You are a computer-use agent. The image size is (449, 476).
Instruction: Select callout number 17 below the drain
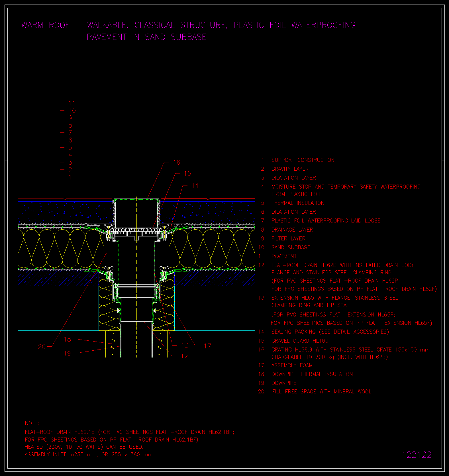[x=207, y=346]
